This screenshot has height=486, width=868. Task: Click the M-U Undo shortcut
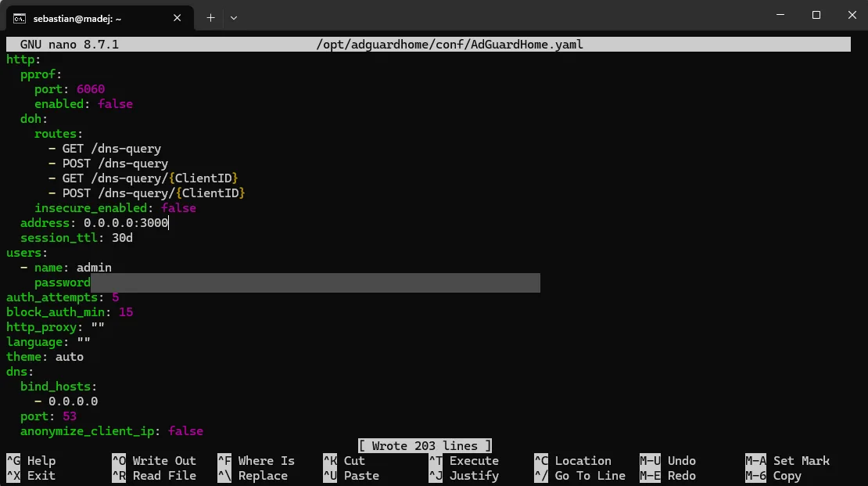668,461
